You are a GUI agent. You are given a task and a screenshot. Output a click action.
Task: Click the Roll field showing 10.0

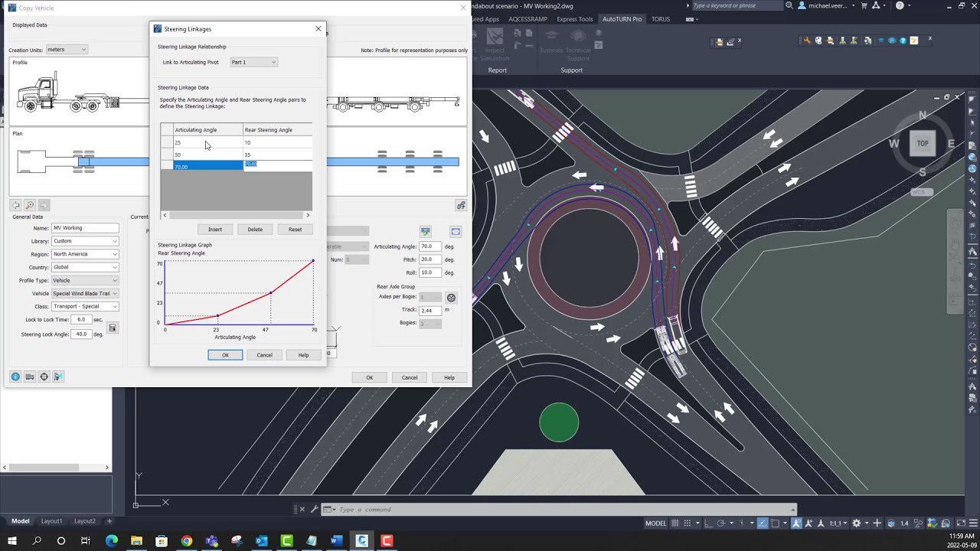430,272
